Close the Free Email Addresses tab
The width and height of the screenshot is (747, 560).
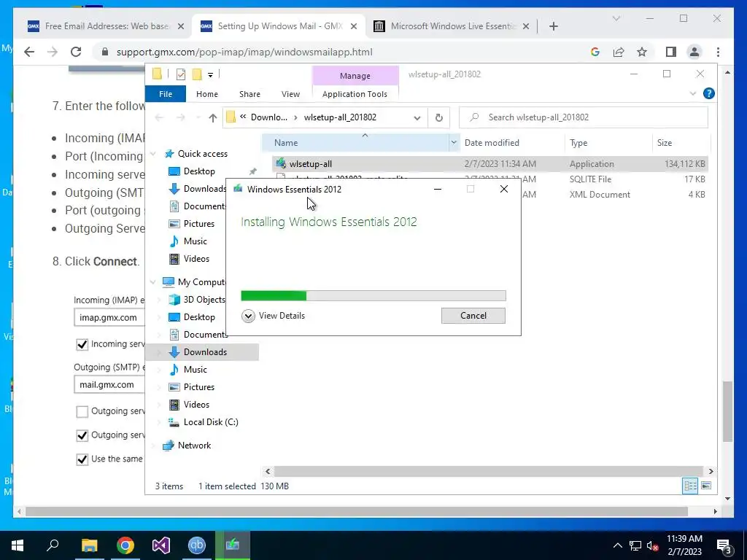coord(181,26)
